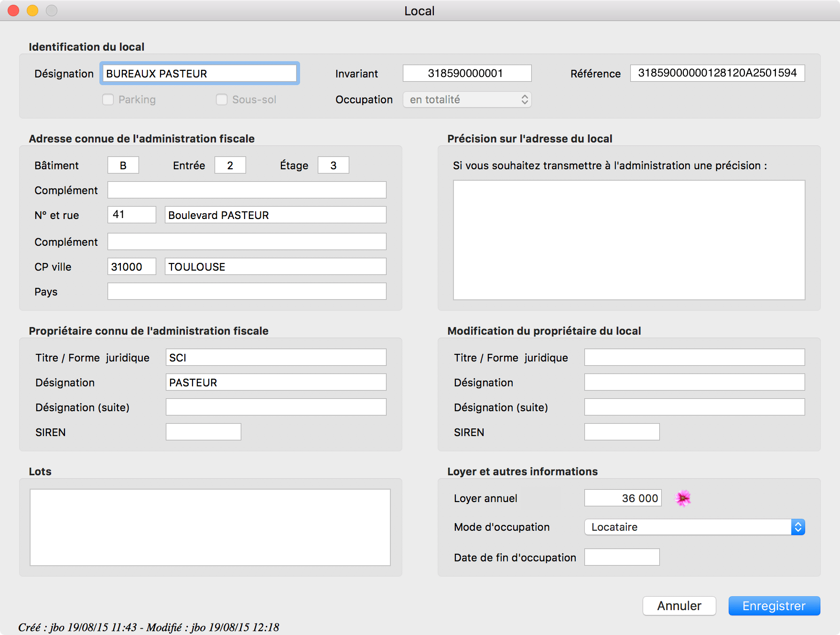Select the Référence field value

[x=717, y=73]
